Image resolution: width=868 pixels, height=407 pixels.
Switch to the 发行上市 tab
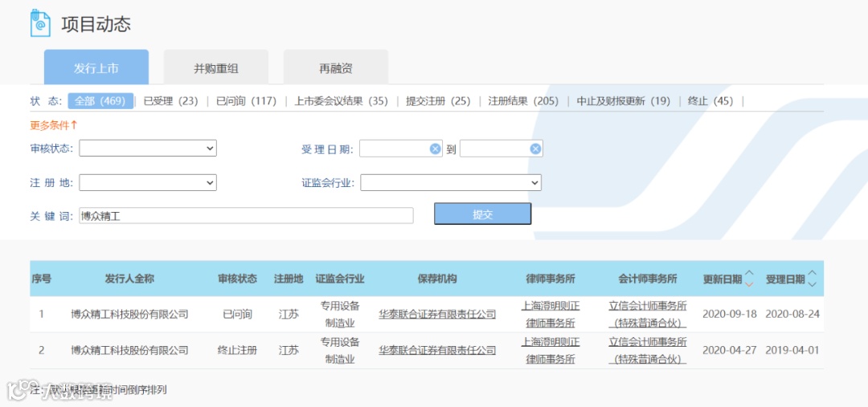point(96,68)
